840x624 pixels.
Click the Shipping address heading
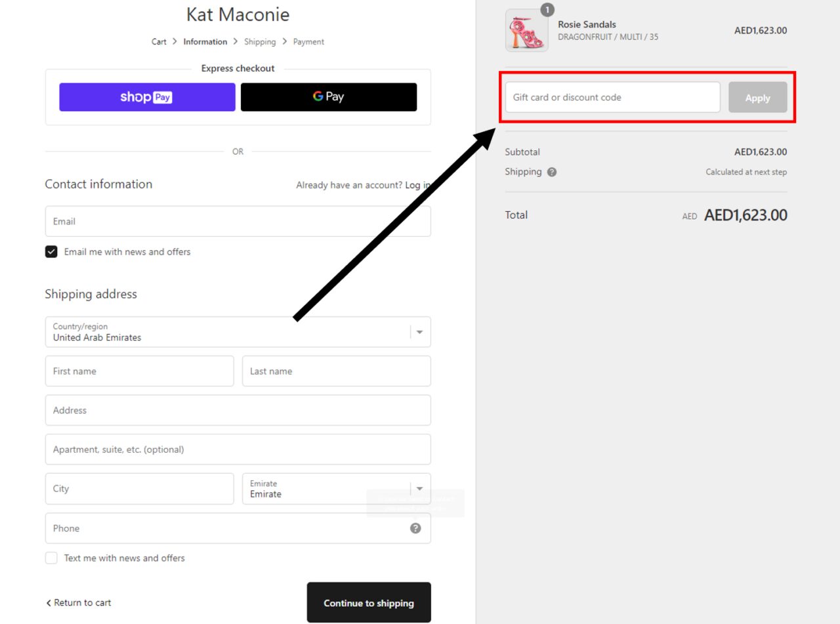coord(91,295)
